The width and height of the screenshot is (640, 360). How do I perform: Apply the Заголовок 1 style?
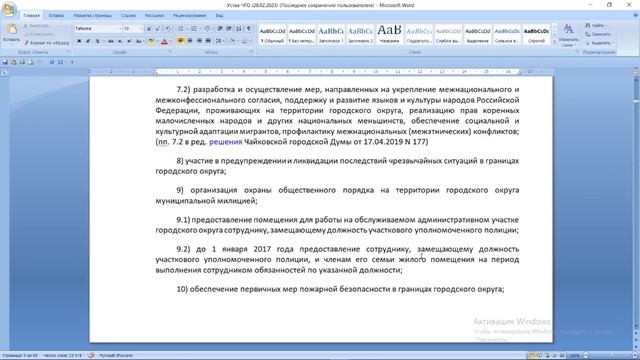point(331,35)
